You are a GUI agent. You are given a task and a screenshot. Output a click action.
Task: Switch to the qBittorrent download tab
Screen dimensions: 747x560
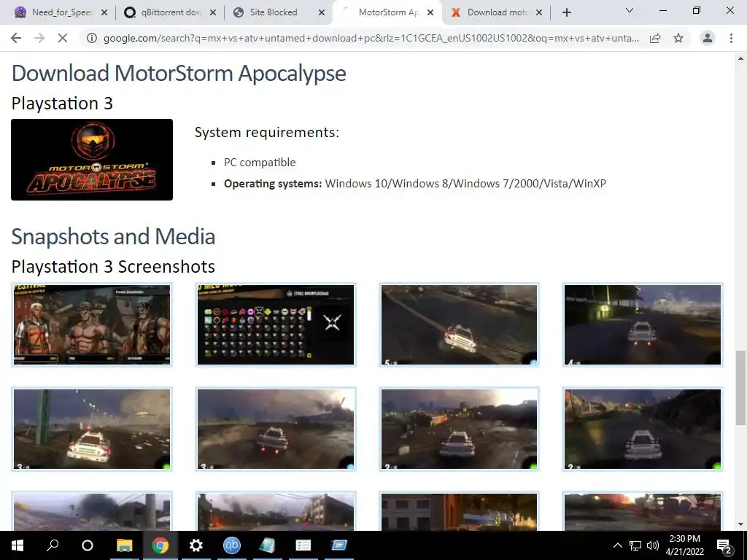point(169,12)
